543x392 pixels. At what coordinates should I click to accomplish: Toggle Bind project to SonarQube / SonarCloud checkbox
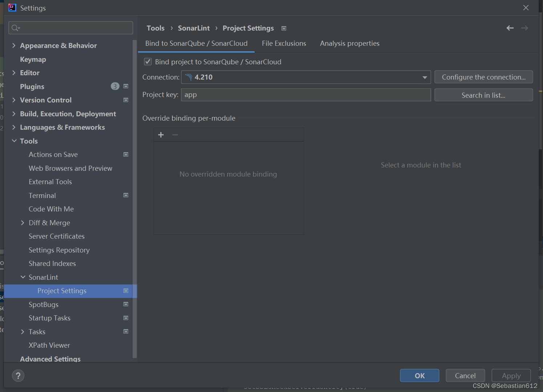pyautogui.click(x=148, y=62)
